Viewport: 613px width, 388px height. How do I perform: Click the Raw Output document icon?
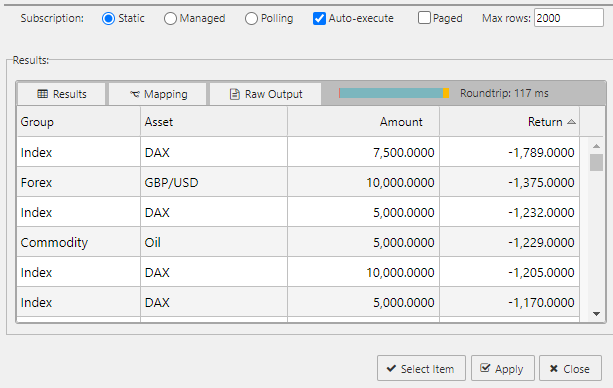(x=235, y=94)
